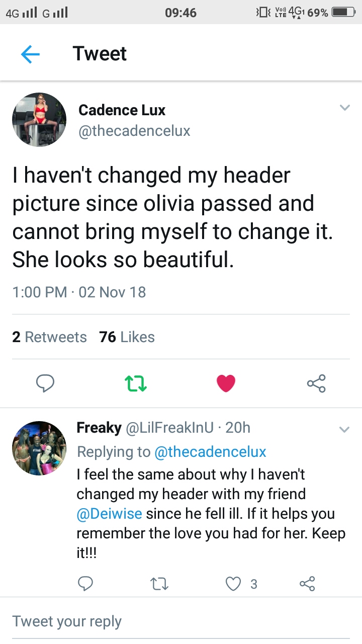Viewport: 362px width, 644px height.
Task: Open options chevron on main tweet
Action: (344, 108)
